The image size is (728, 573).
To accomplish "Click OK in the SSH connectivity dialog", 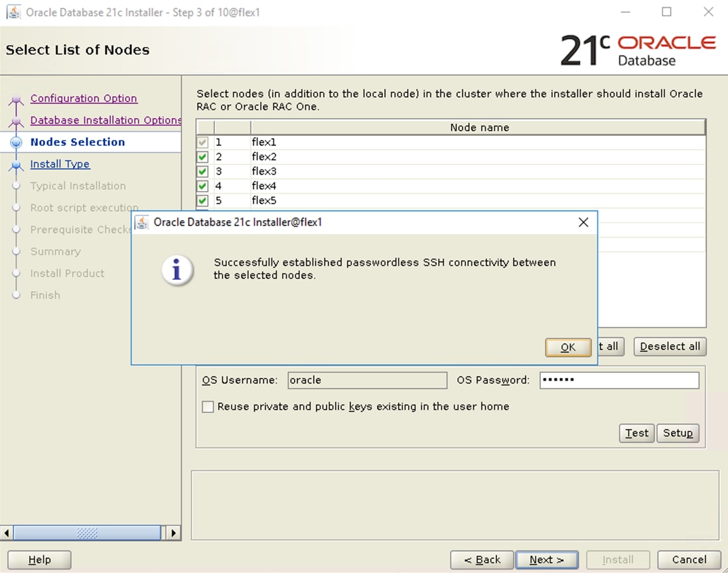I will coord(568,347).
